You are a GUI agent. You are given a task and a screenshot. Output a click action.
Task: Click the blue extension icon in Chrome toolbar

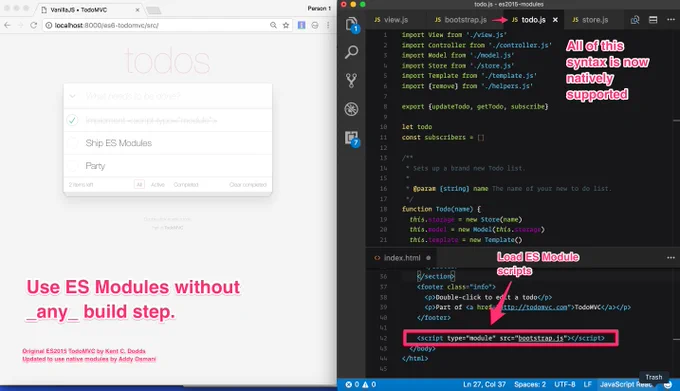[301, 25]
